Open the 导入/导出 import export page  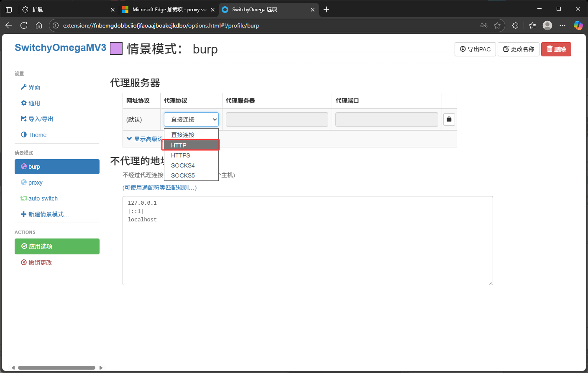coord(37,119)
